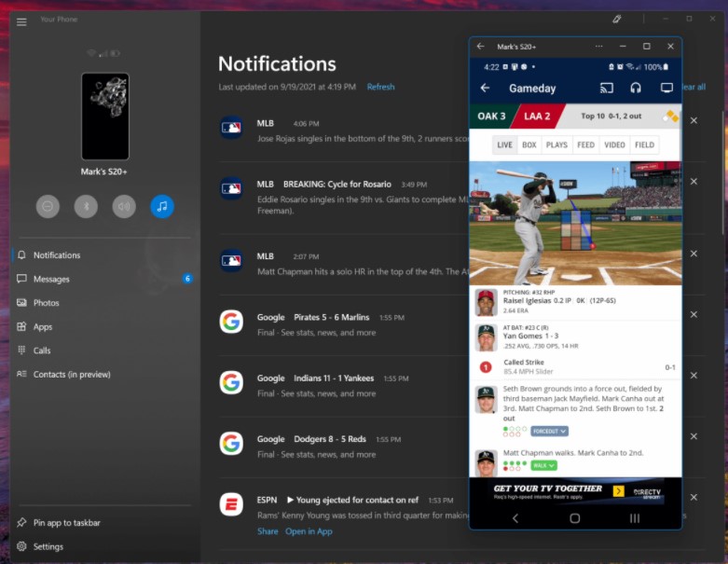Viewport: 728px width, 564px height.
Task: Tap the TV video icon in Gameday
Action: pos(666,88)
